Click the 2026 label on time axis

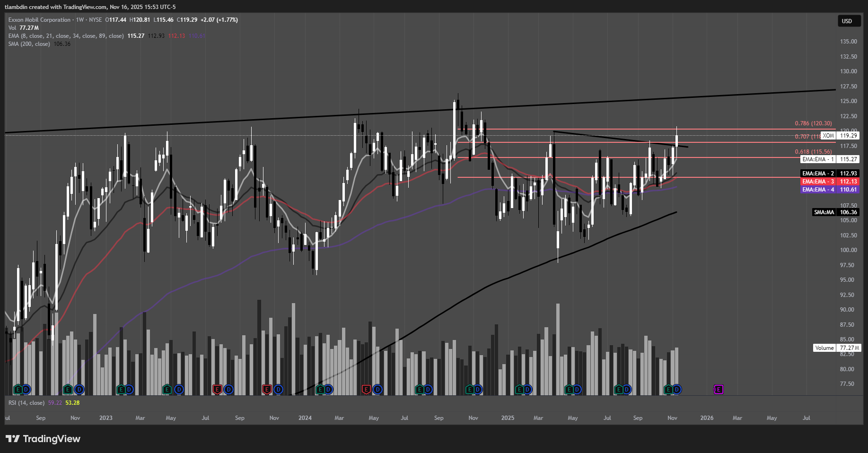tap(707, 418)
